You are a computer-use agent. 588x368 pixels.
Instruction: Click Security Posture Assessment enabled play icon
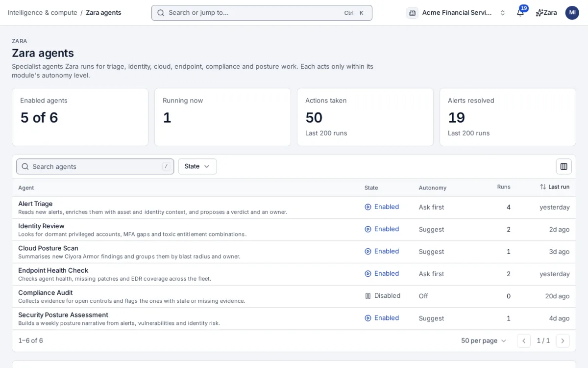click(368, 318)
